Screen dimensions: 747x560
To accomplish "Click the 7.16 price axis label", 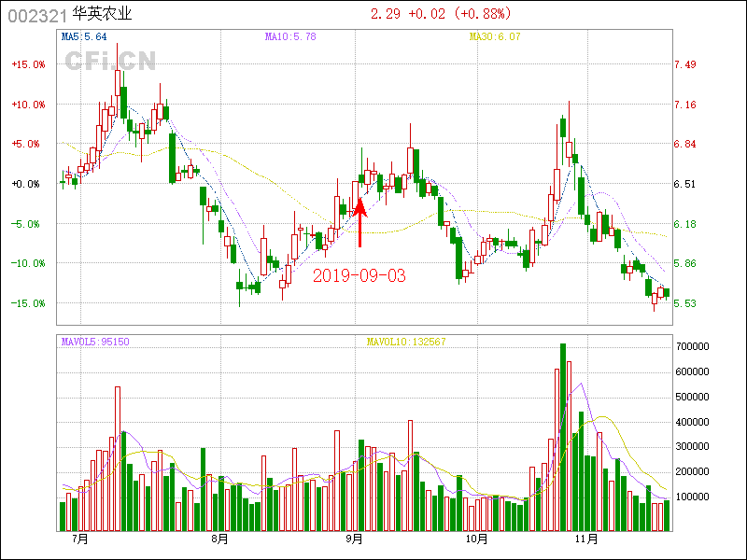I will 684,105.
